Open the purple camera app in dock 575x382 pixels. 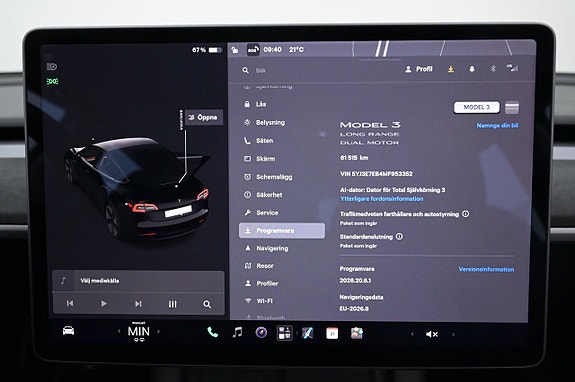261,333
